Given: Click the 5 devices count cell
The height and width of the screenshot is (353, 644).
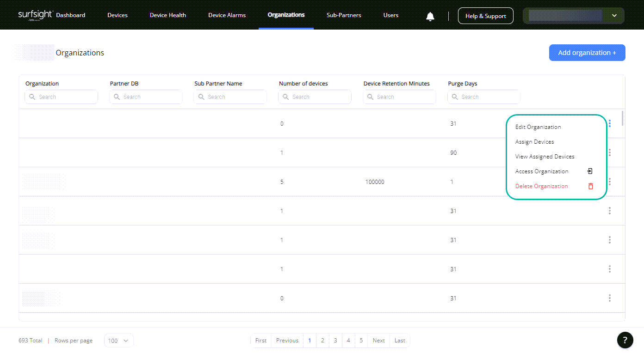Looking at the screenshot, I should [x=282, y=182].
